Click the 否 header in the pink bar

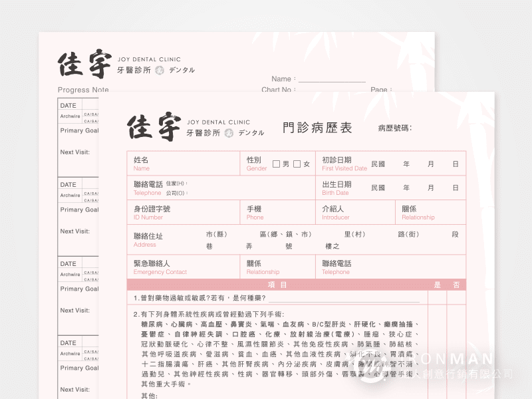[456, 285]
